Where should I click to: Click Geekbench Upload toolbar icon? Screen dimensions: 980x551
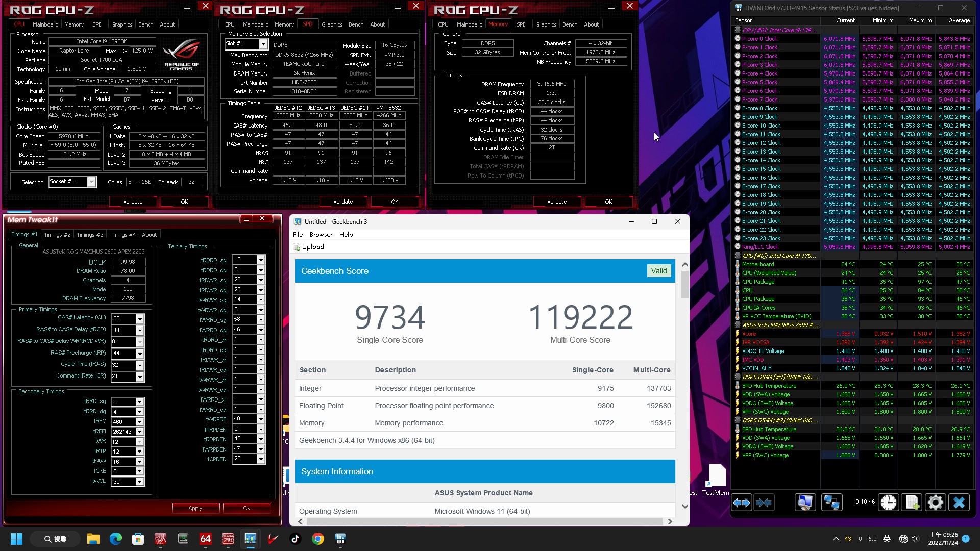297,247
